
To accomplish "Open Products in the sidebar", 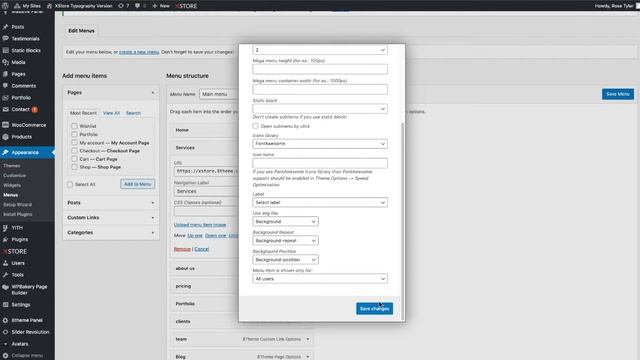I will (22, 137).
